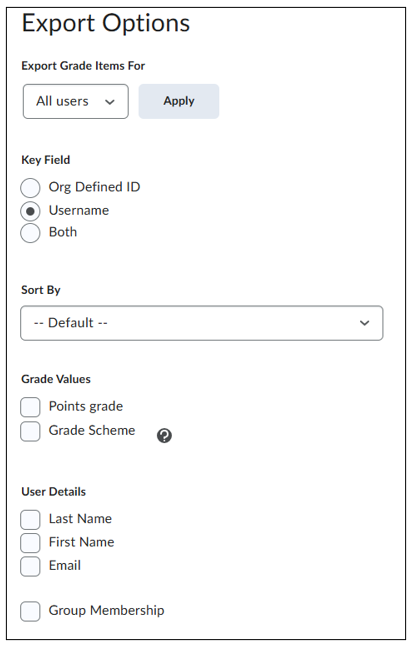Screen dimensions: 410x645
Task: Select the Org Defined ID radio button
Action: click(x=30, y=188)
